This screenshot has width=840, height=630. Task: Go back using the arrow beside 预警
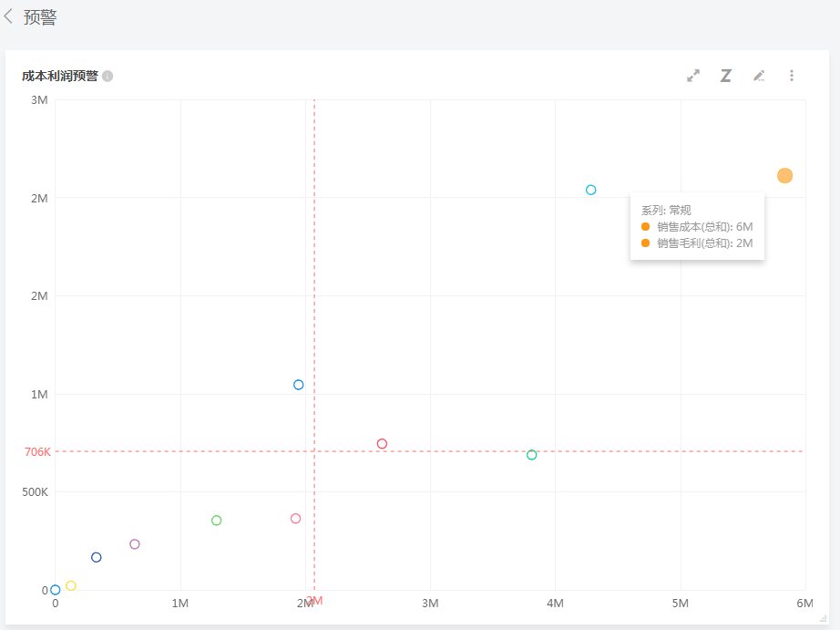point(9,16)
